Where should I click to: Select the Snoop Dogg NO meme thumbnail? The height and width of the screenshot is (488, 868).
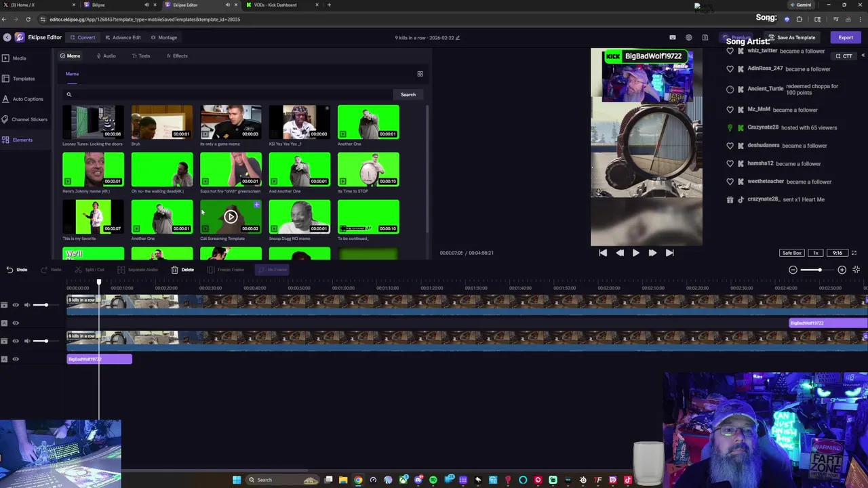pyautogui.click(x=300, y=217)
